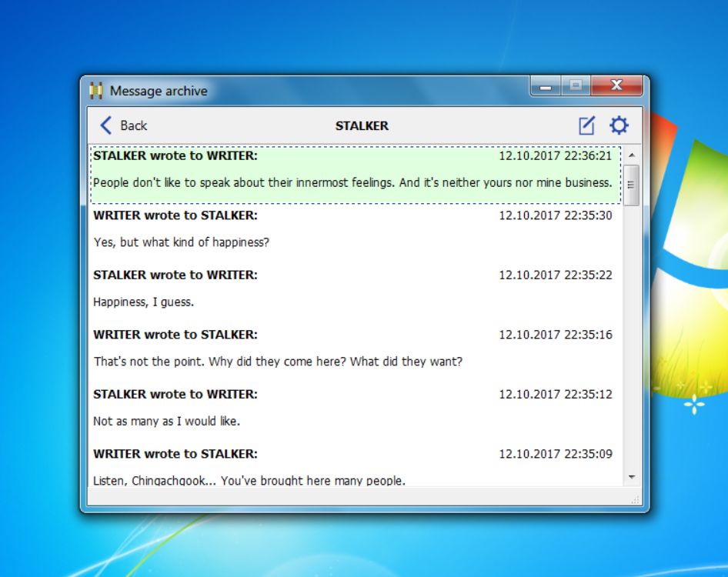
Task: Go back using the Back label
Action: point(133,125)
